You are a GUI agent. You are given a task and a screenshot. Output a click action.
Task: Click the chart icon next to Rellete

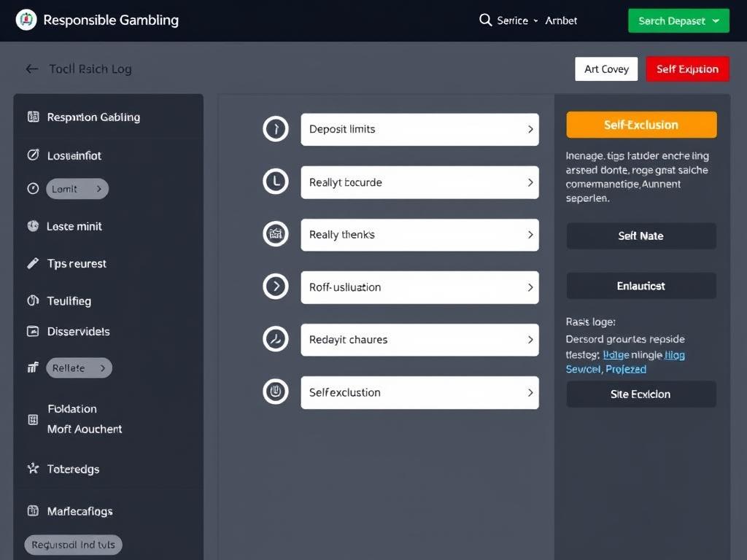coord(33,367)
